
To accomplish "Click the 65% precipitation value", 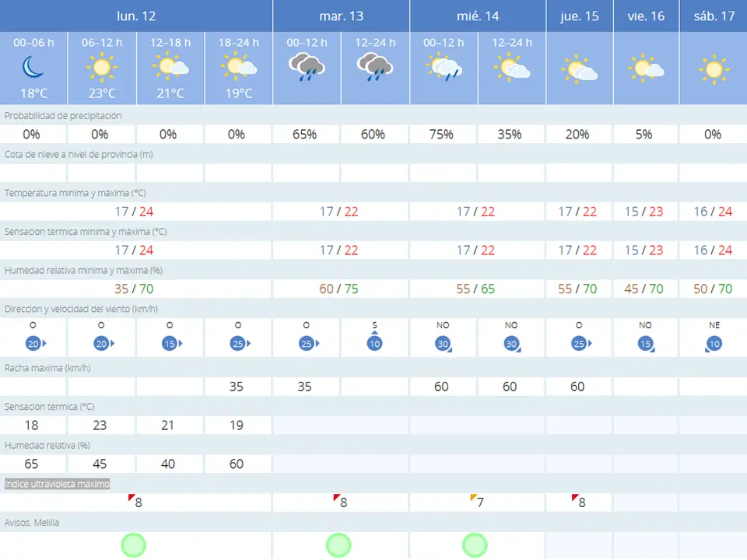I will coord(304,135).
